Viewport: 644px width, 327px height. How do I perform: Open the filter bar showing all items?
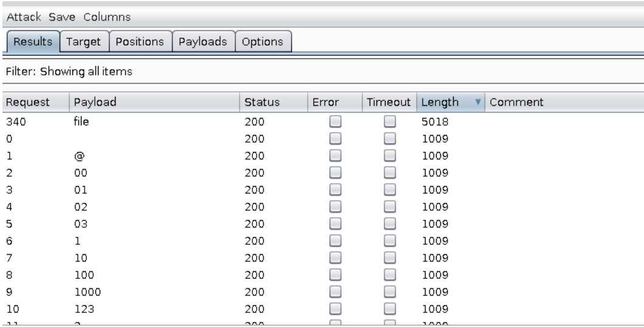click(323, 71)
